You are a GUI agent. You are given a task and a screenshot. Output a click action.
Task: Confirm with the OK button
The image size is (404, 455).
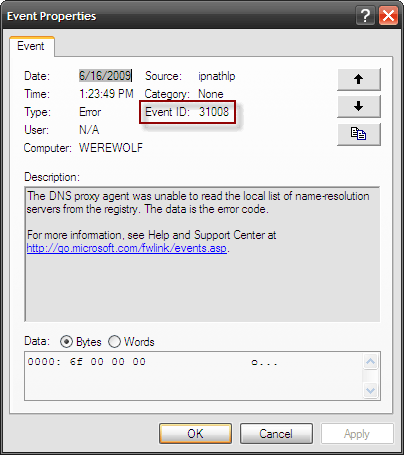[195, 434]
